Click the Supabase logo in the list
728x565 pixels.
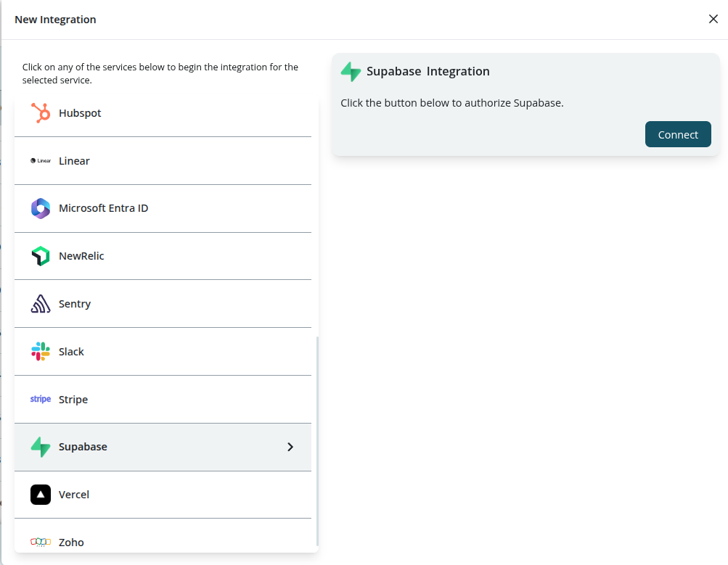[x=41, y=447]
